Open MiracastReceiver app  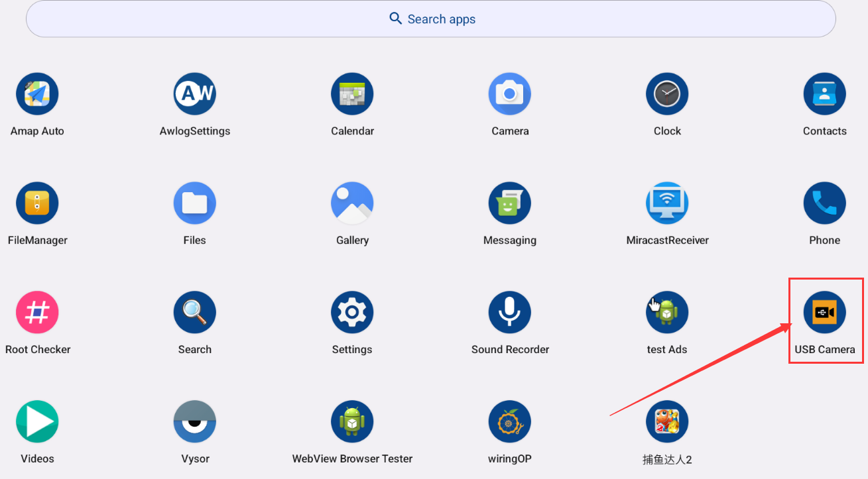pyautogui.click(x=667, y=203)
